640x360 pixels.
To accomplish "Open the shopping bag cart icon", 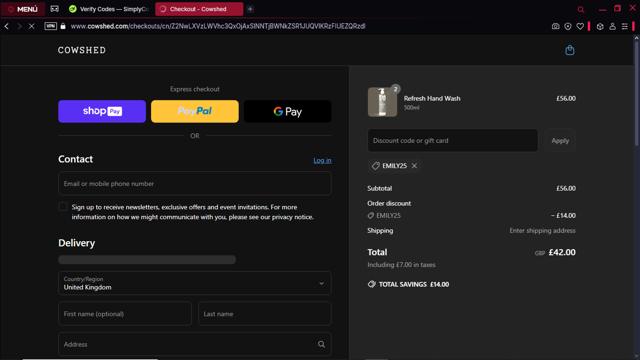I will click(569, 50).
